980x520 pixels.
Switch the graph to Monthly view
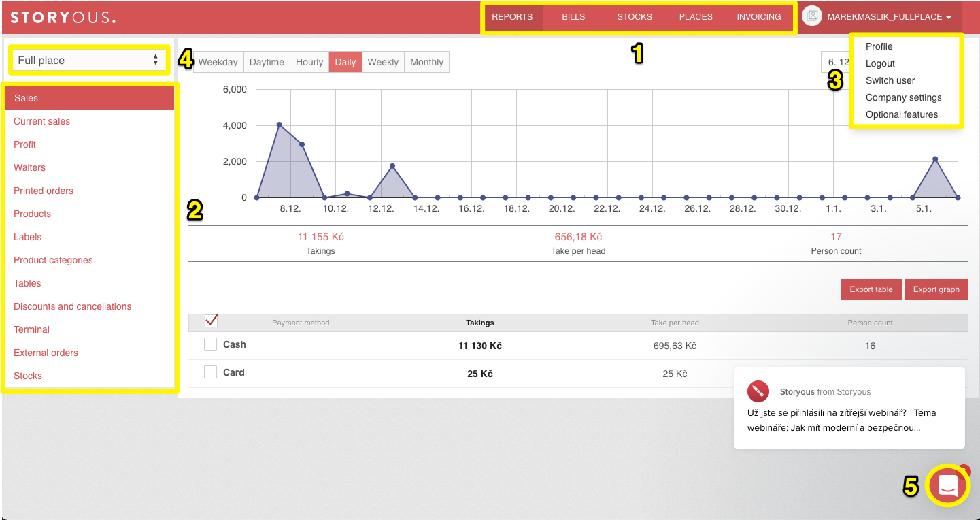click(x=426, y=62)
